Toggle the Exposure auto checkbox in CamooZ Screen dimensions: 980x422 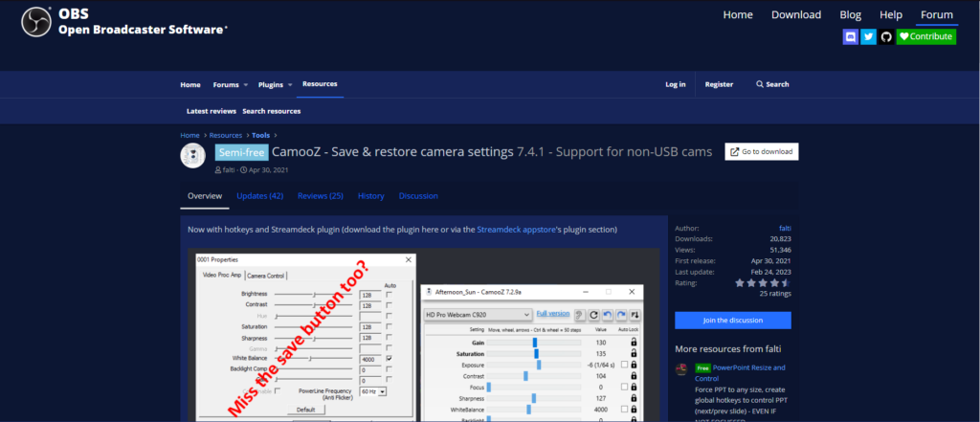click(x=624, y=365)
